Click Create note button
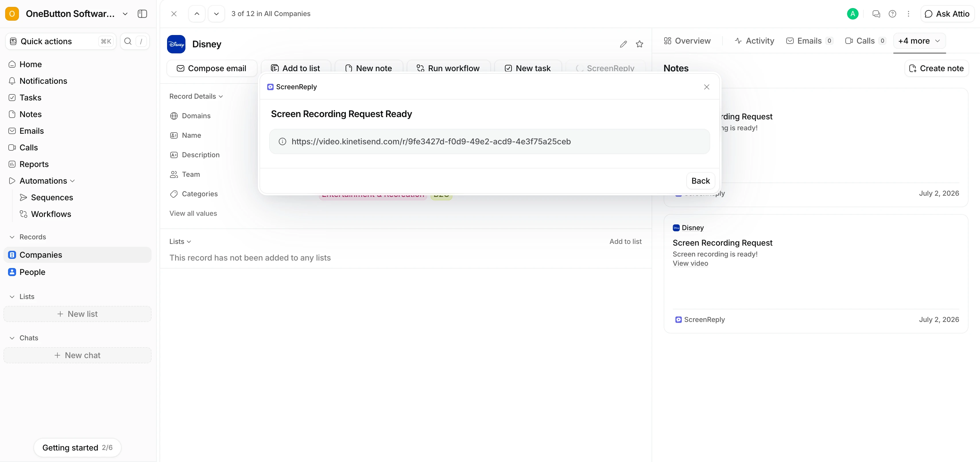The image size is (980, 462). tap(936, 68)
